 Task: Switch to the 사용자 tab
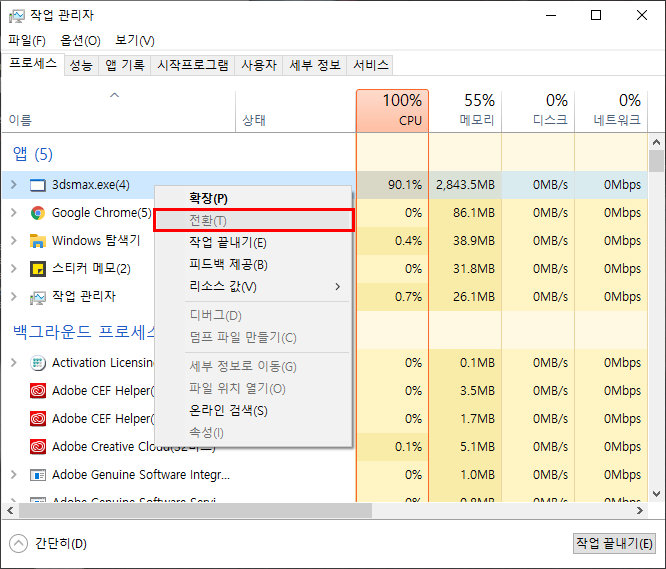point(259,65)
